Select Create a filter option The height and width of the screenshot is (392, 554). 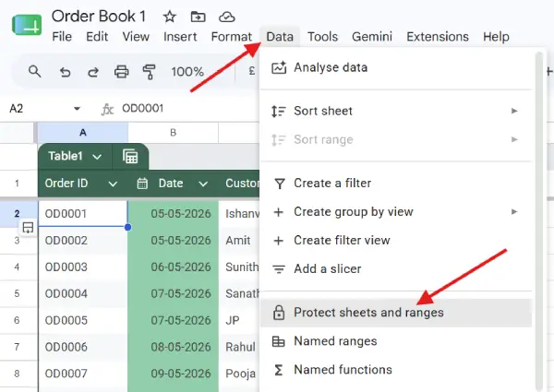pos(396,184)
